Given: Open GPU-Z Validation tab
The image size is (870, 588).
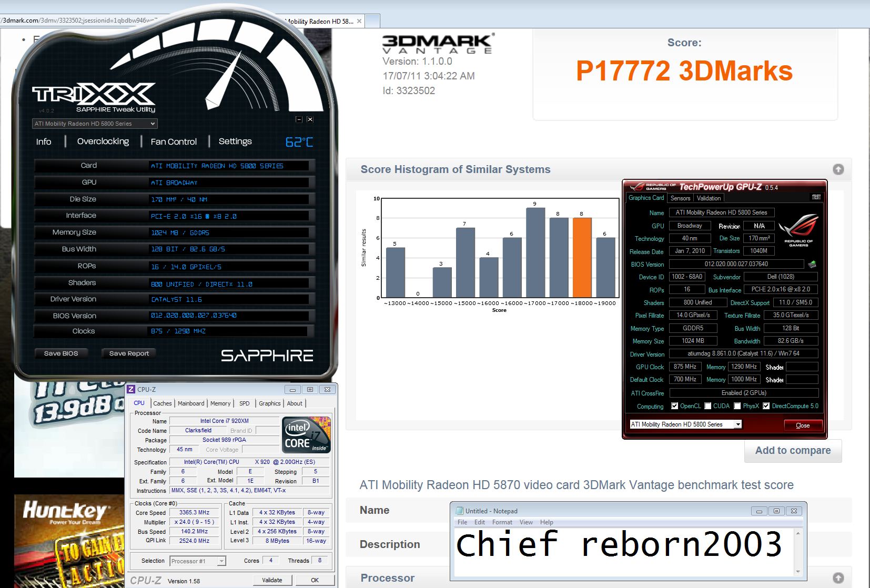Looking at the screenshot, I should pyautogui.click(x=709, y=198).
